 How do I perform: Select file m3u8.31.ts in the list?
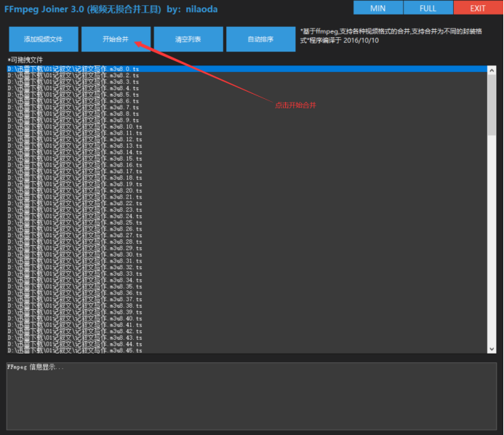click(x=247, y=261)
